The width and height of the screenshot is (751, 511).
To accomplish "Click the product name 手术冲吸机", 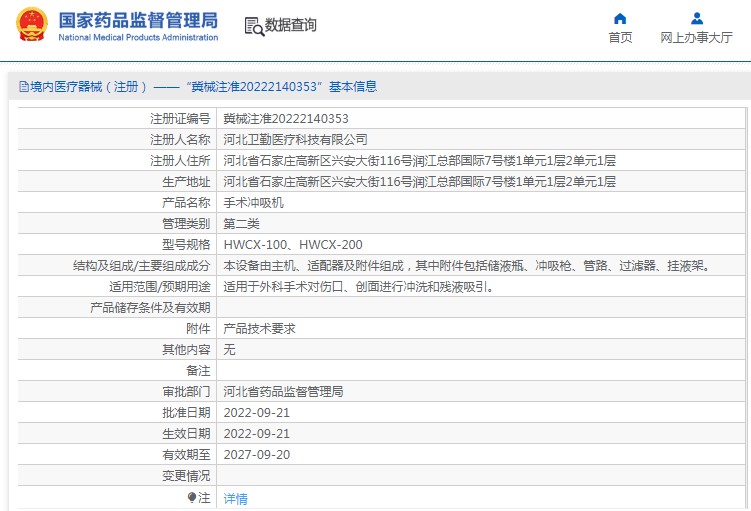I will [x=253, y=203].
